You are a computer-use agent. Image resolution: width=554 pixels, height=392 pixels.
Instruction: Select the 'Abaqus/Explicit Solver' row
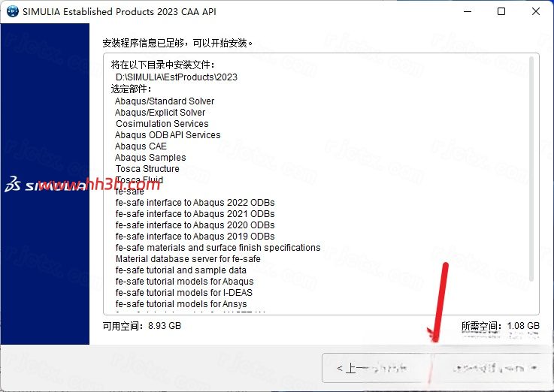point(159,113)
